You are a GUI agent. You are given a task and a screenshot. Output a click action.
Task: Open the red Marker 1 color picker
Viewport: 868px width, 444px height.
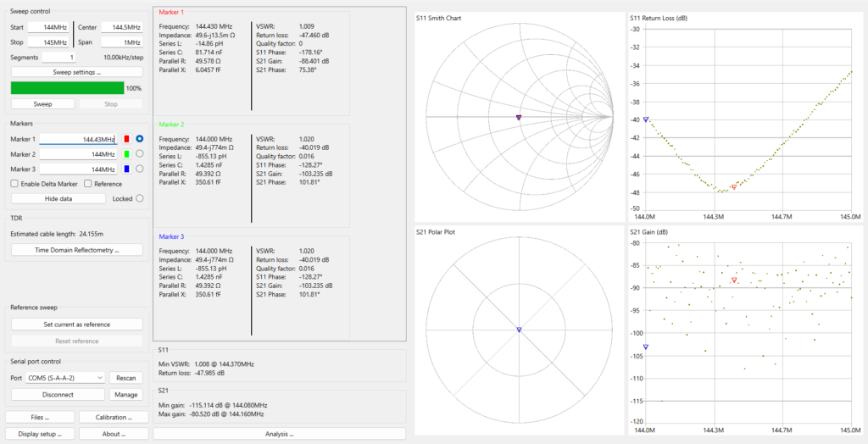tap(127, 139)
